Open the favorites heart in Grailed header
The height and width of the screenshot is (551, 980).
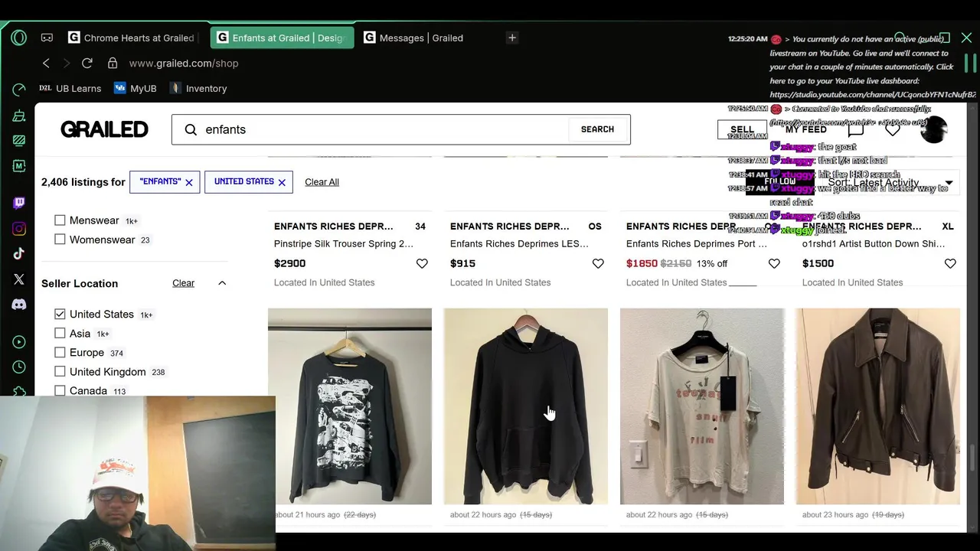click(x=893, y=129)
